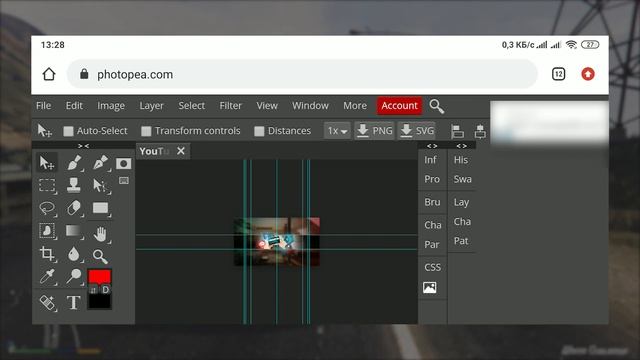
Task: Open the Pat paths panel
Action: coord(461,241)
